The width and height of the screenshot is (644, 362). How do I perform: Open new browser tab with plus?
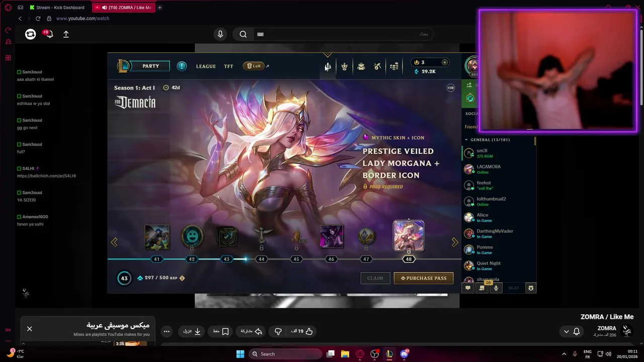pyautogui.click(x=159, y=8)
